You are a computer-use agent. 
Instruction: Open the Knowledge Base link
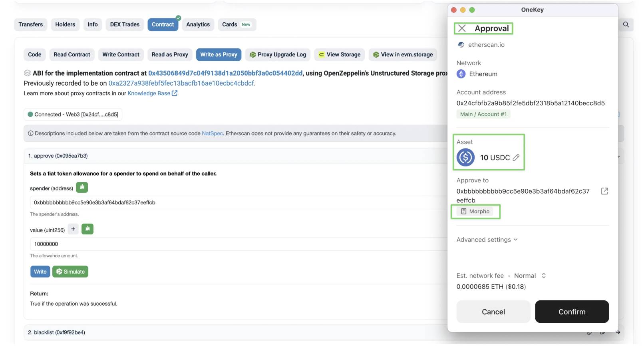click(153, 93)
